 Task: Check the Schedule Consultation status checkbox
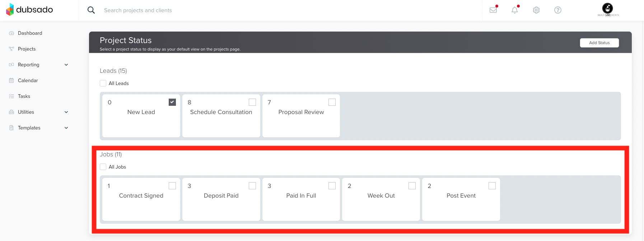[252, 102]
